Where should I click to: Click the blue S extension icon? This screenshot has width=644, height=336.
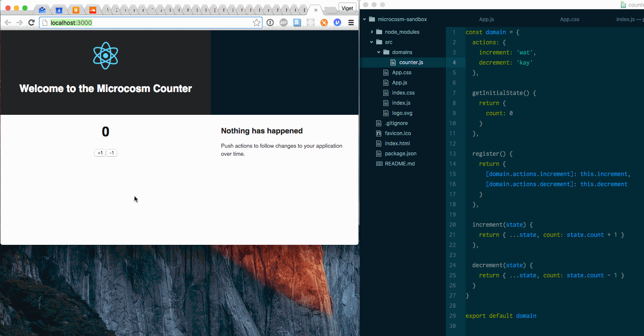click(297, 23)
